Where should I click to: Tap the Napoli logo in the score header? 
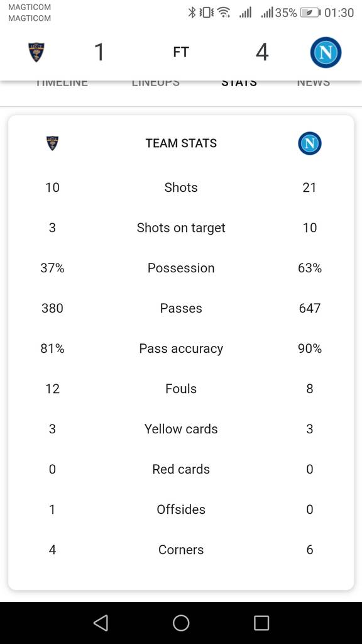(x=326, y=53)
